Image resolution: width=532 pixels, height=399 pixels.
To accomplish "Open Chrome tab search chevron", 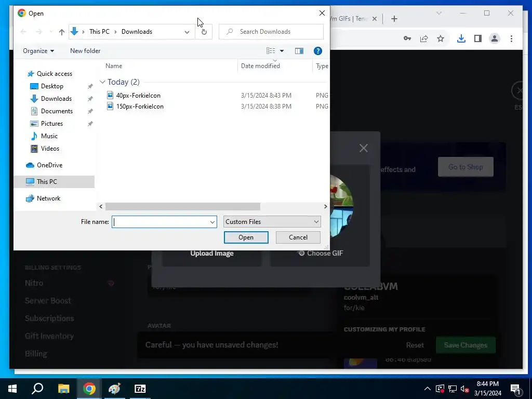I will (438, 13).
